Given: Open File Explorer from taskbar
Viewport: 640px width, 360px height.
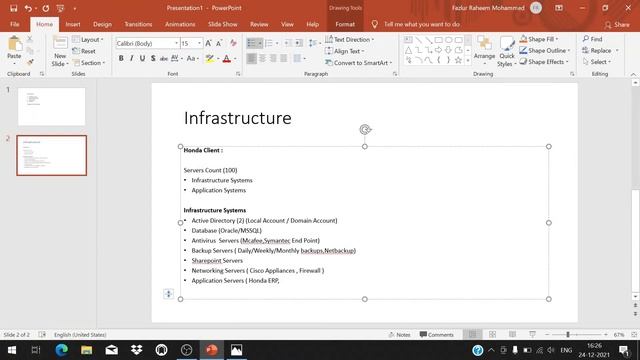Looking at the screenshot, I should (87, 350).
